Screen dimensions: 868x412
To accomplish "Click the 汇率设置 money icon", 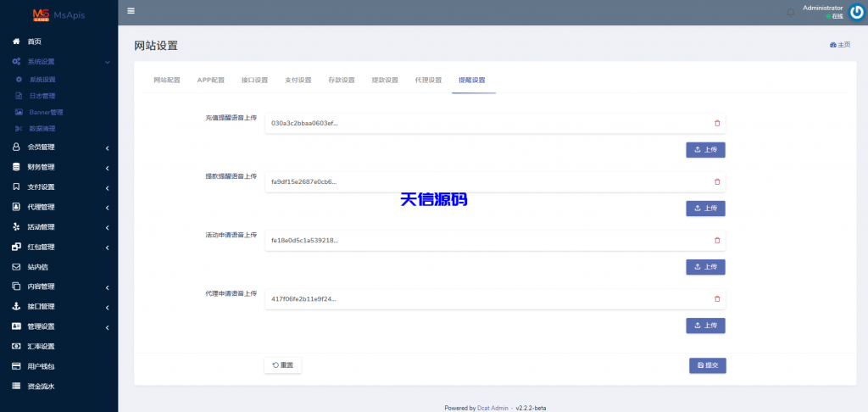I will [x=16, y=347].
